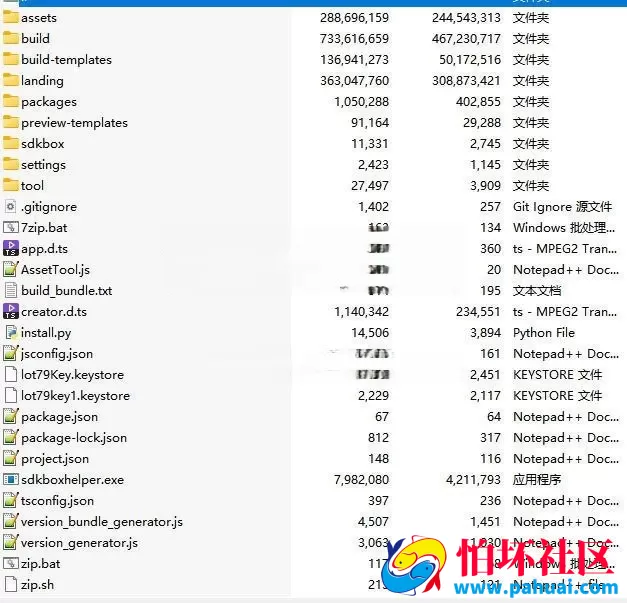Click the 7zip.bat batch file icon
627x603 pixels.
click(11, 228)
